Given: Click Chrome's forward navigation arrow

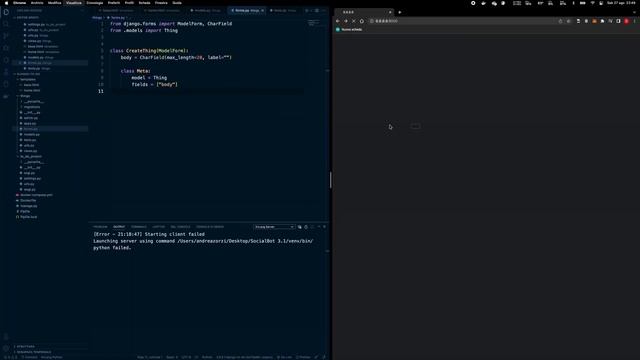Looking at the screenshot, I should [x=346, y=21].
